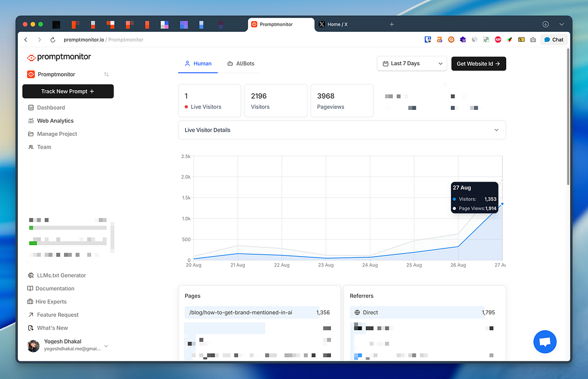
Task: Switch to the Home / X browser tab
Action: pos(338,24)
